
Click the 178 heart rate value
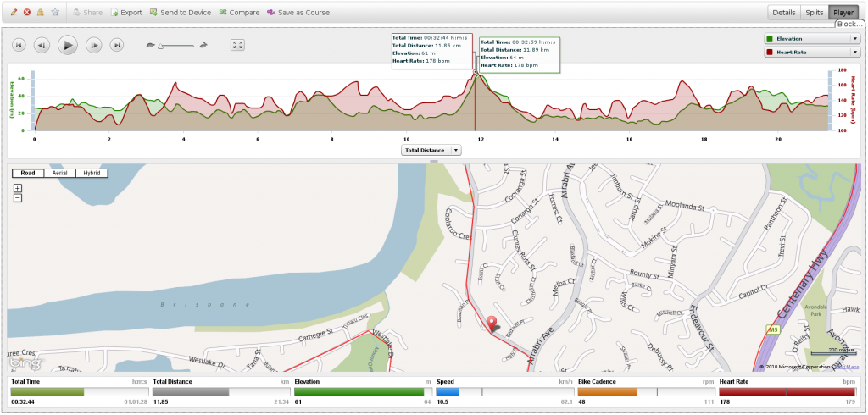(x=725, y=401)
